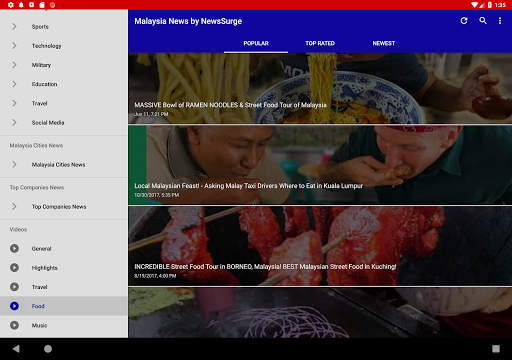Expand the Top Companies News chevron
Screen dimensions: 512x360
tap(14, 206)
